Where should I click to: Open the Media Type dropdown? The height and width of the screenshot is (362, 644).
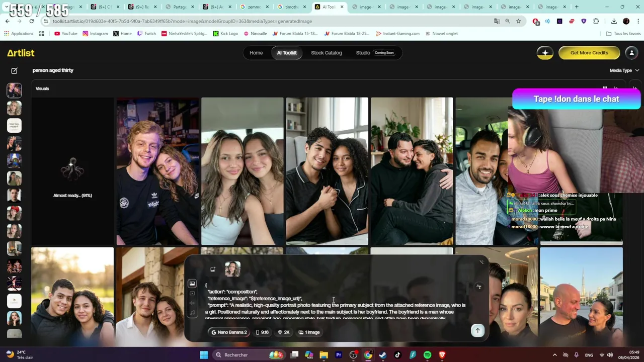pos(624,70)
